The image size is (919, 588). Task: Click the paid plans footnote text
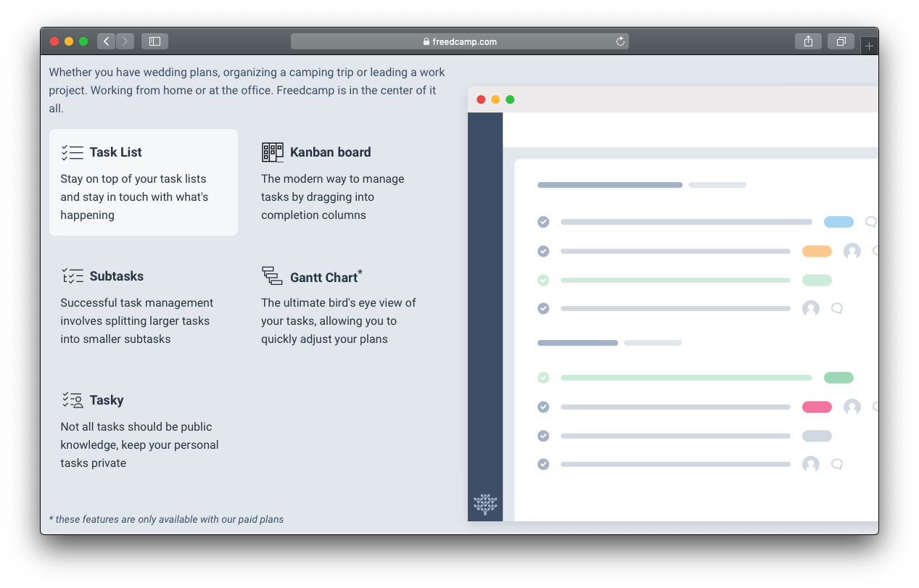pos(166,519)
